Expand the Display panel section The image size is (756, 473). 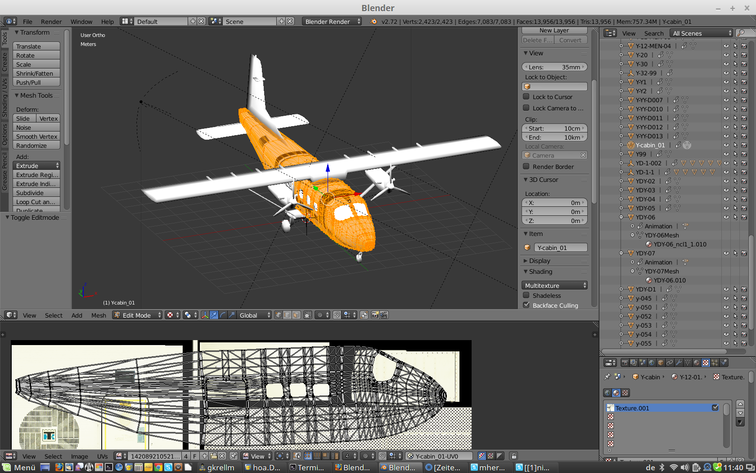(540, 260)
